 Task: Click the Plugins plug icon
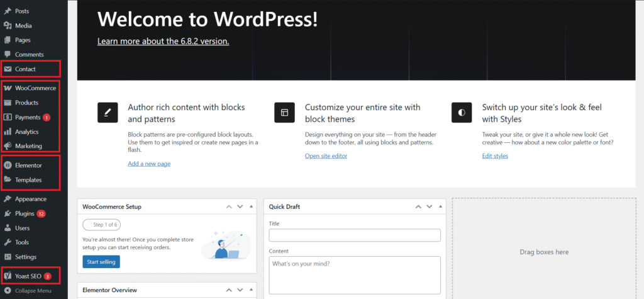(8, 213)
